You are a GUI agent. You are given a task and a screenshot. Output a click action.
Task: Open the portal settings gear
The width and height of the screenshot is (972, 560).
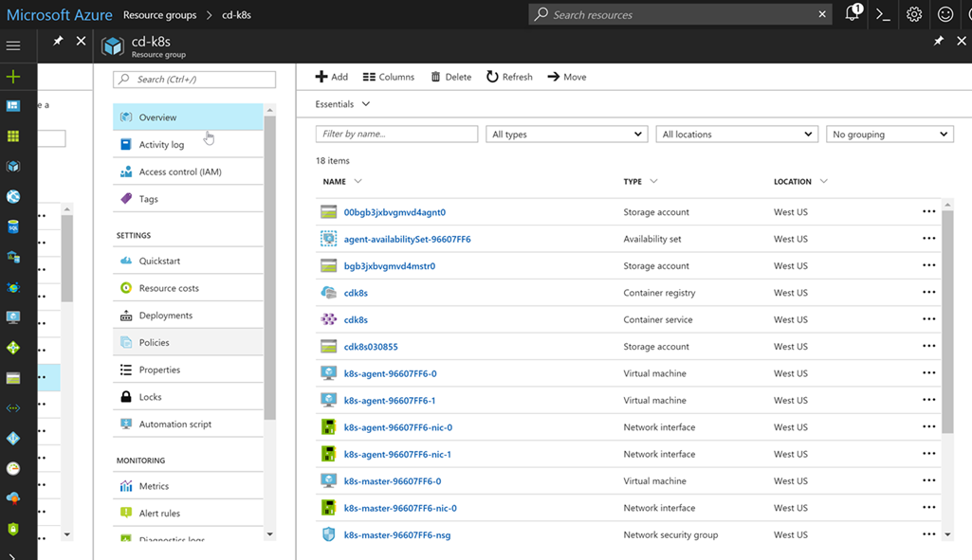click(914, 14)
